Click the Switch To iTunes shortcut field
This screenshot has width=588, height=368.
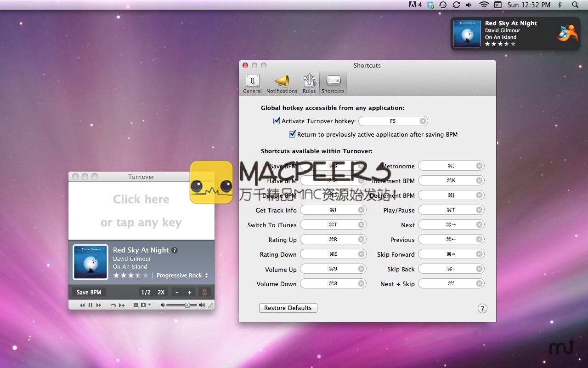[334, 225]
